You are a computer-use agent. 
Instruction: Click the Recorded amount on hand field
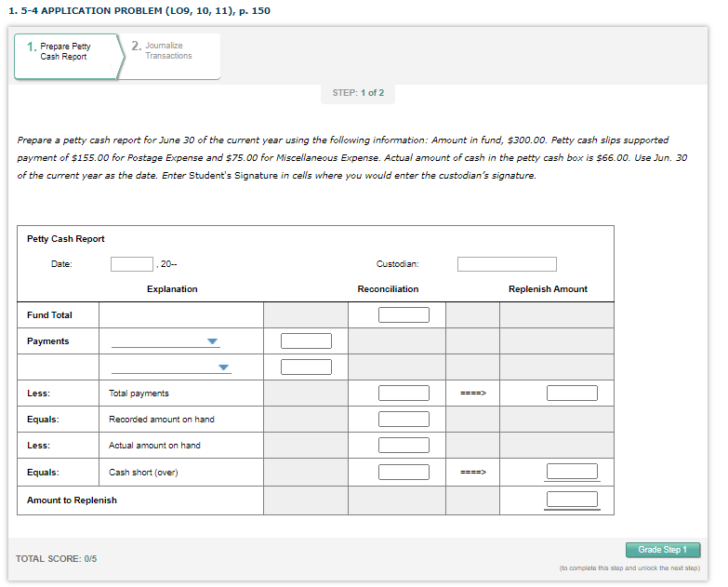pyautogui.click(x=404, y=419)
